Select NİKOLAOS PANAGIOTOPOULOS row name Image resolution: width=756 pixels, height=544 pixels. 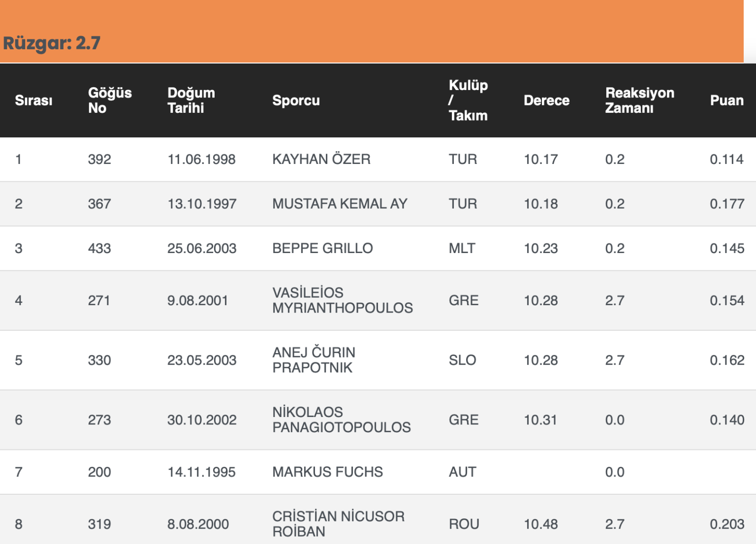[x=341, y=419]
